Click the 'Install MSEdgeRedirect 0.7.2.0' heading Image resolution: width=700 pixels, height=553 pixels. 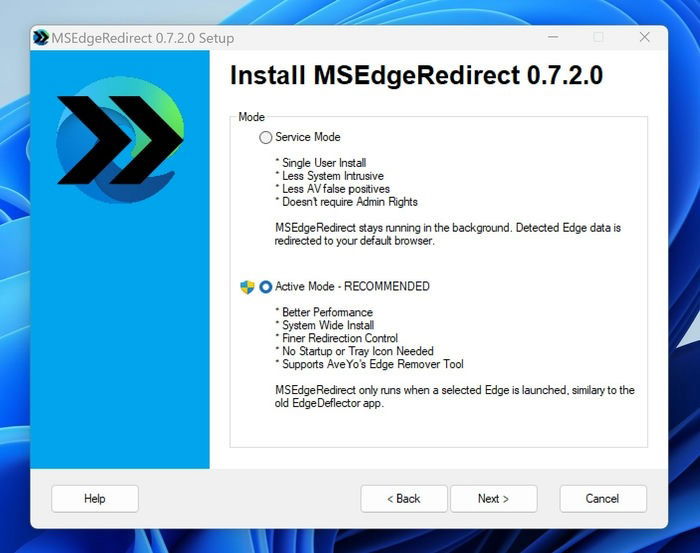click(x=416, y=75)
